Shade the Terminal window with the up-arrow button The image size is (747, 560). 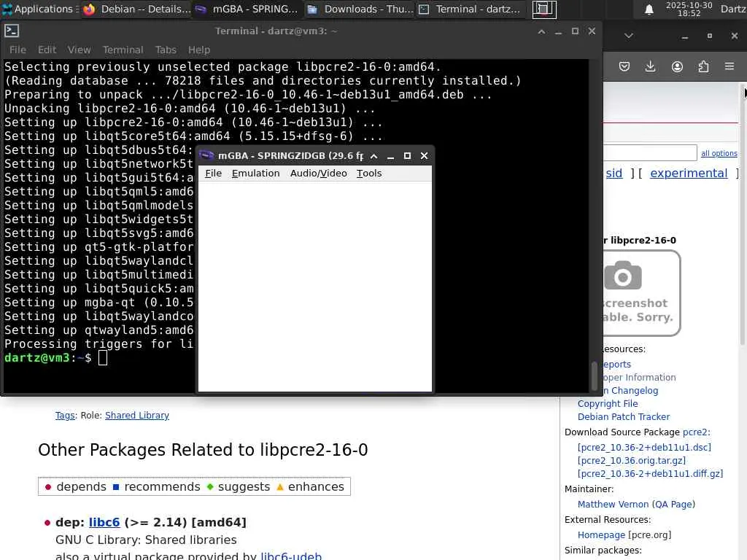[x=542, y=31]
